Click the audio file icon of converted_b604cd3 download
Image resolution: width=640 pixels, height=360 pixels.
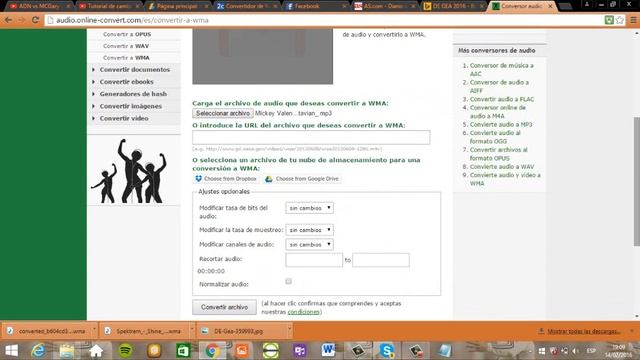pyautogui.click(x=10, y=331)
